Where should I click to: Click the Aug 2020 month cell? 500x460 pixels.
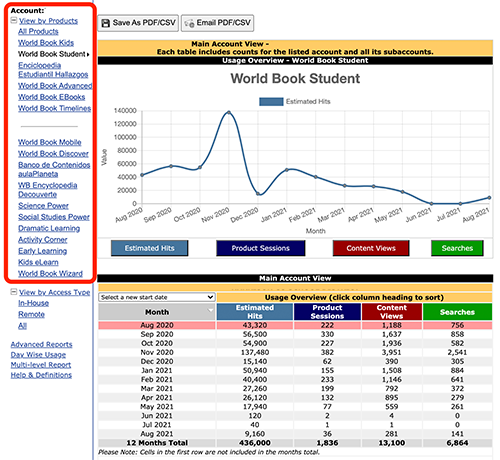(157, 325)
